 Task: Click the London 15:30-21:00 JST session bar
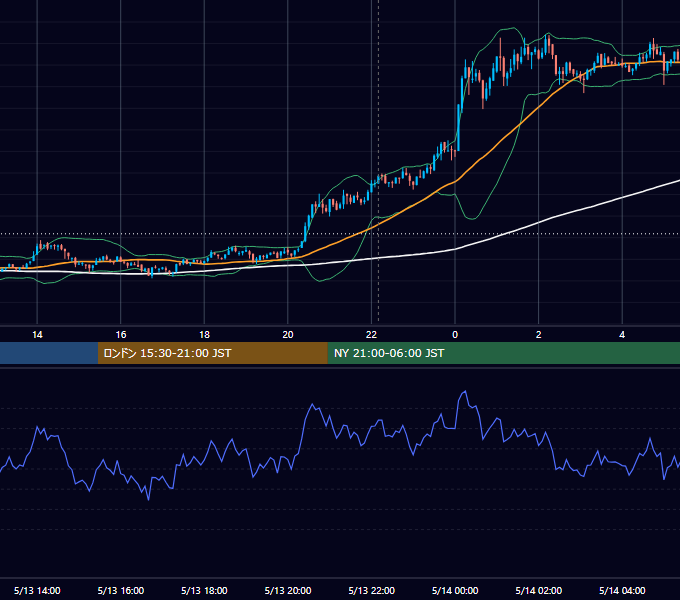pyautogui.click(x=212, y=353)
